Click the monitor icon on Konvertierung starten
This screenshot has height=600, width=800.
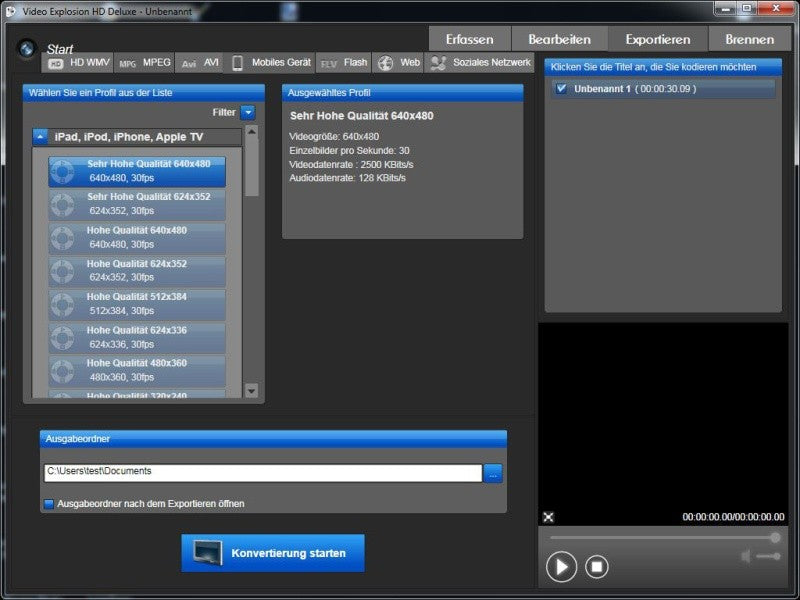pyautogui.click(x=208, y=553)
